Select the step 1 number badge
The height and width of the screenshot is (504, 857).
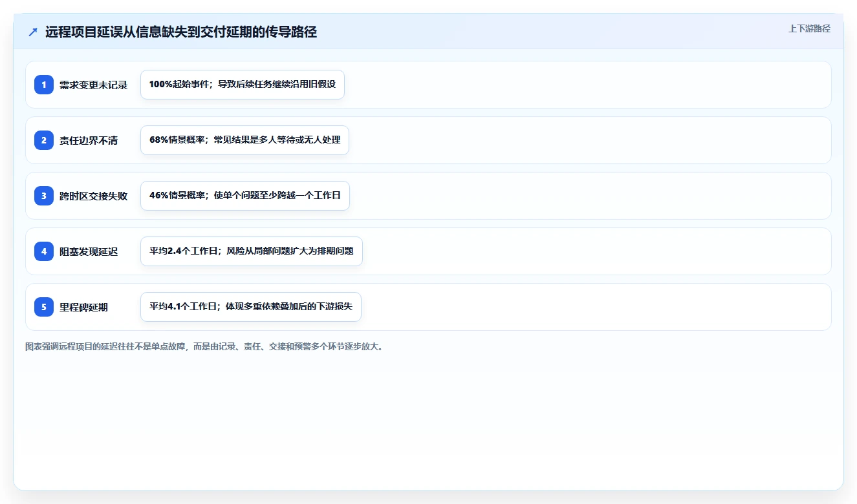pos(44,85)
